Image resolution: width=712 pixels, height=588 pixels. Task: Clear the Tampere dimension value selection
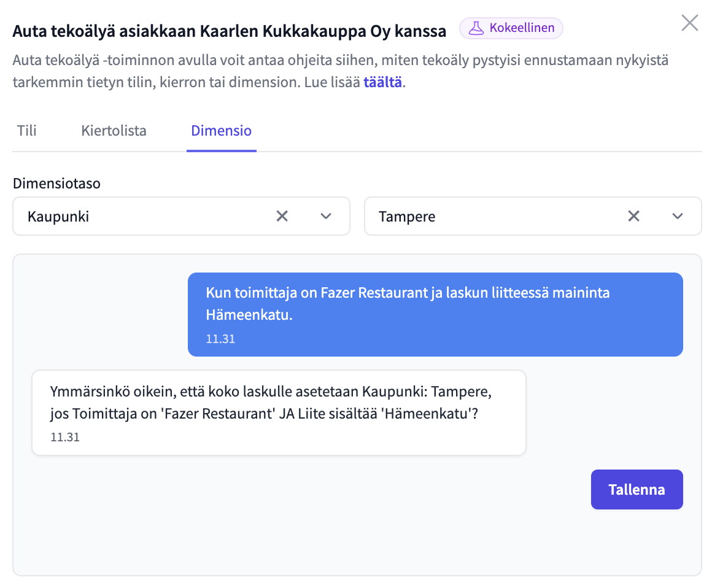click(x=633, y=216)
